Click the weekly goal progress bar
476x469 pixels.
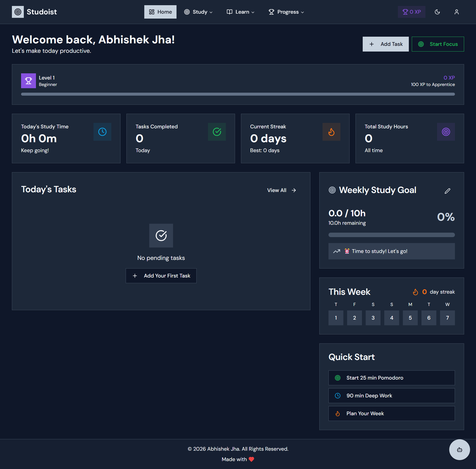click(391, 235)
